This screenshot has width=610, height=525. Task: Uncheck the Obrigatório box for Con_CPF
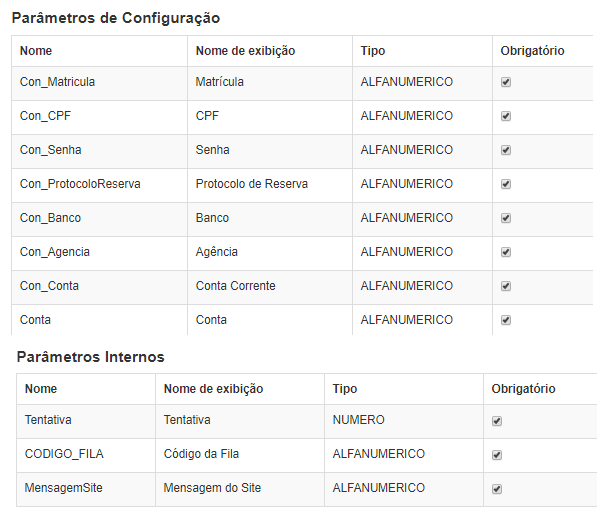[506, 116]
